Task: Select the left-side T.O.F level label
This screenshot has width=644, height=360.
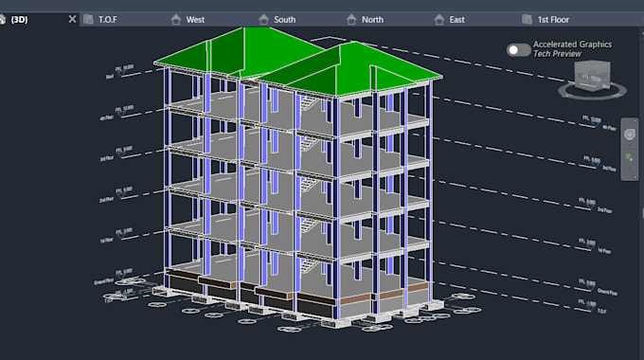Action: click(x=108, y=300)
